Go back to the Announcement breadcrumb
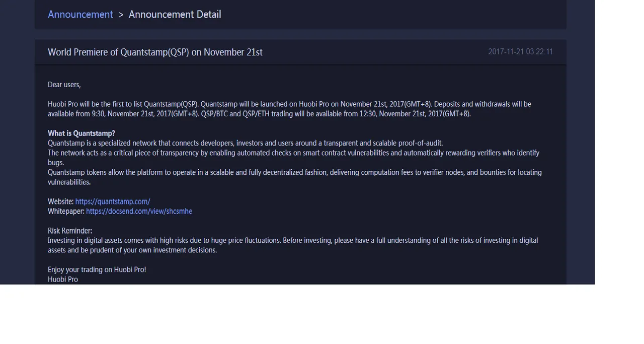Screen dimensions: 644x344 point(80,15)
